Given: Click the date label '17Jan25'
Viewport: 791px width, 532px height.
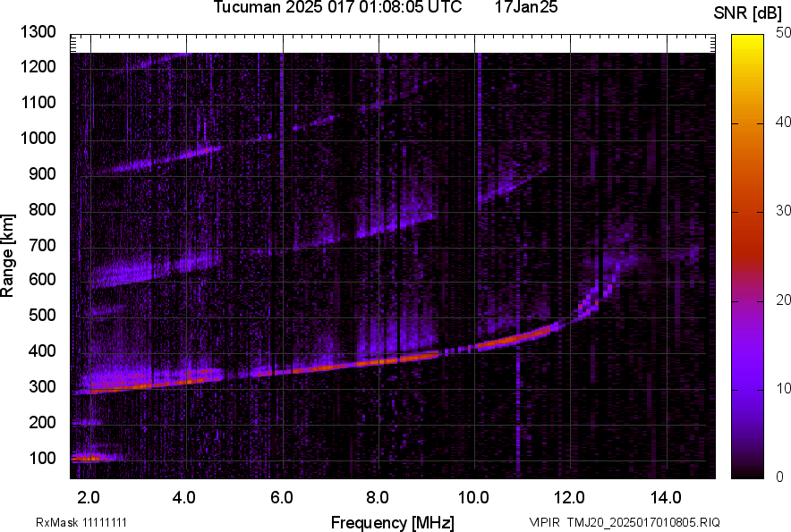Looking at the screenshot, I should coord(526,7).
